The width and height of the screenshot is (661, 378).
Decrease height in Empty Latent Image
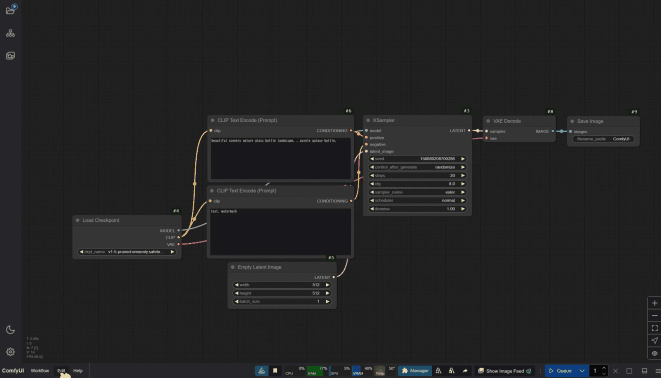coord(236,293)
